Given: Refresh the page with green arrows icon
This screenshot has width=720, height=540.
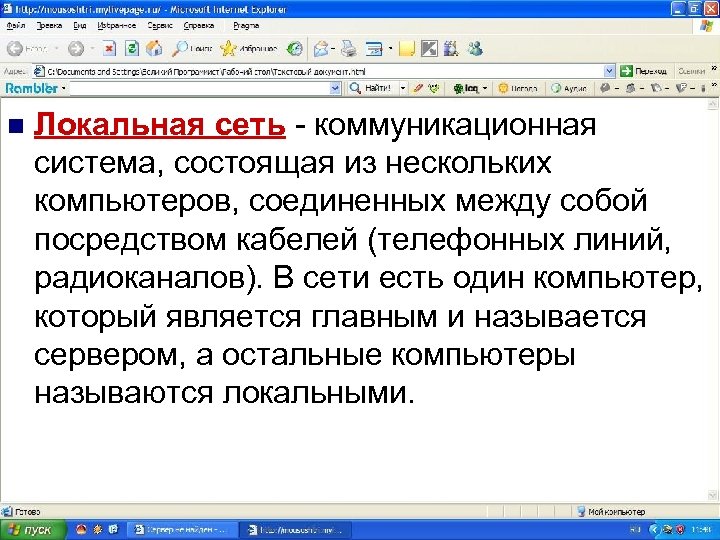Looking at the screenshot, I should click(x=132, y=48).
